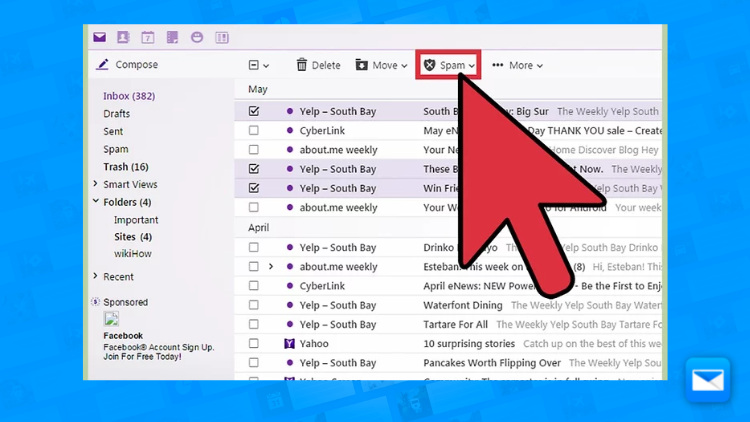
Task: Open the Drafts folder
Action: click(117, 113)
